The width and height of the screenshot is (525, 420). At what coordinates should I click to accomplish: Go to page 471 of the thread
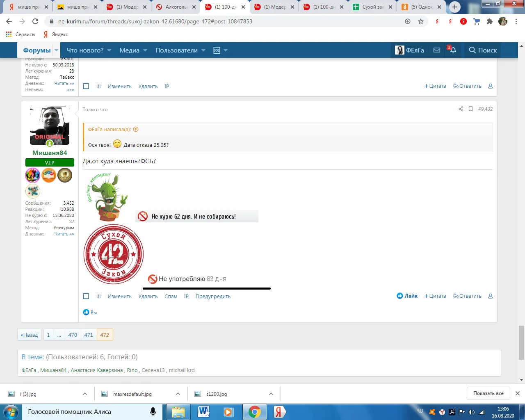[89, 335]
